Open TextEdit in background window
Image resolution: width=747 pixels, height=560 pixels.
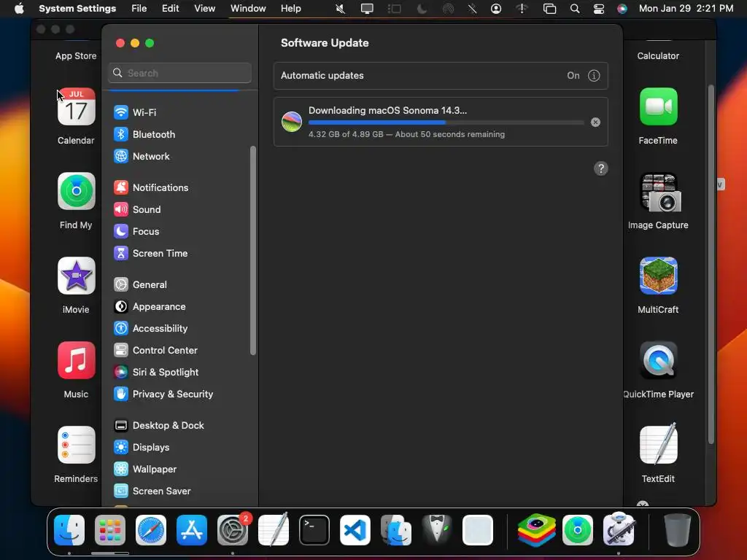pyautogui.click(x=659, y=444)
